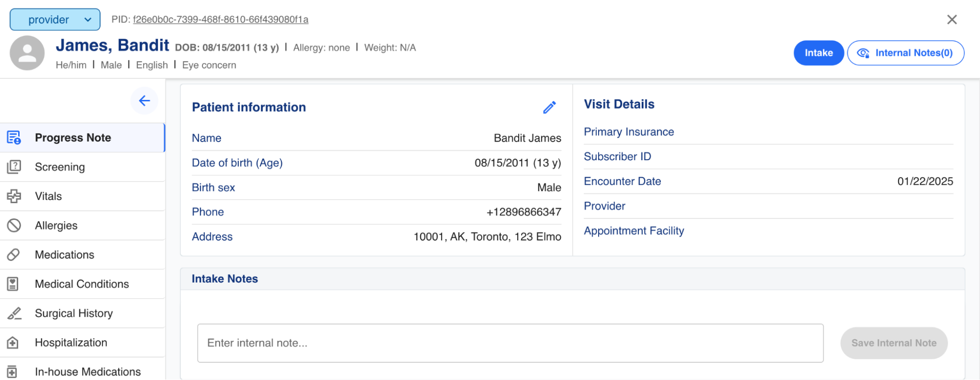The width and height of the screenshot is (980, 380).
Task: Click the pencil edit icon for Patient information
Action: 549,107
